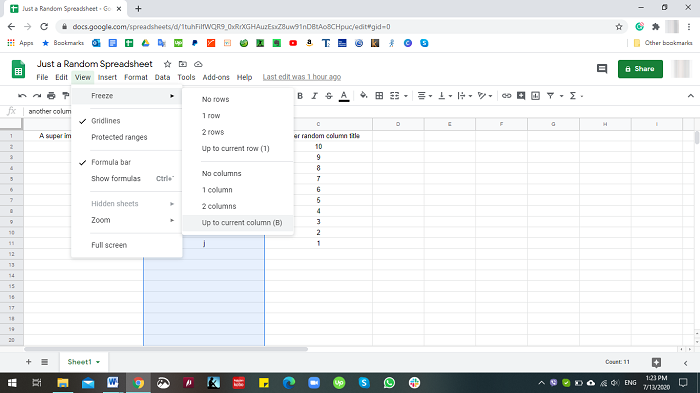
Task: Open vertical align dropdown
Action: [445, 96]
